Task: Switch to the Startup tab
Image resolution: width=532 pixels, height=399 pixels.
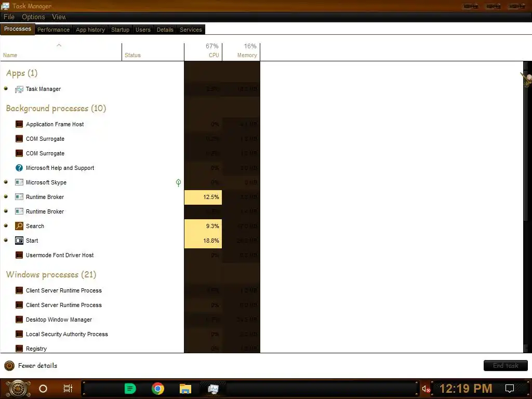Action: (x=120, y=30)
